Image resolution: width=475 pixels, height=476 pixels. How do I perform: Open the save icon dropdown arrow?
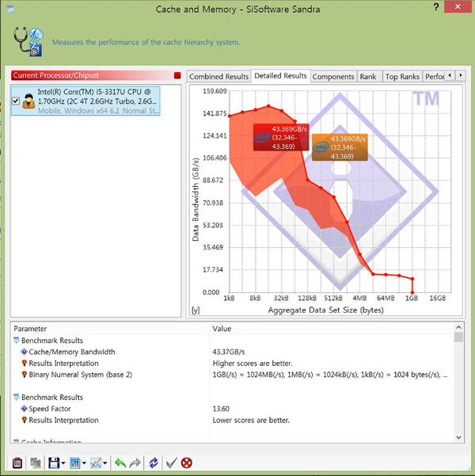pyautogui.click(x=63, y=463)
